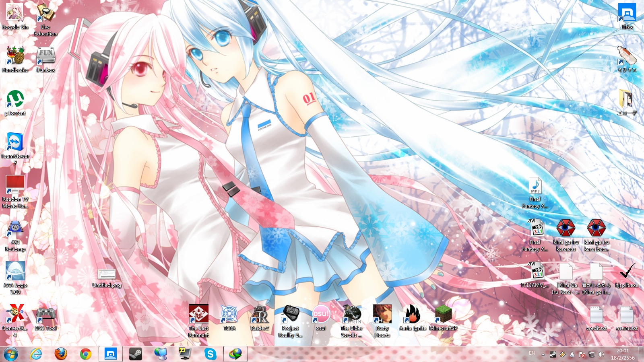Image resolution: width=644 pixels, height=362 pixels.
Task: Select the blank 「Kimi Ga Iru Kara file
Action: coord(566,278)
